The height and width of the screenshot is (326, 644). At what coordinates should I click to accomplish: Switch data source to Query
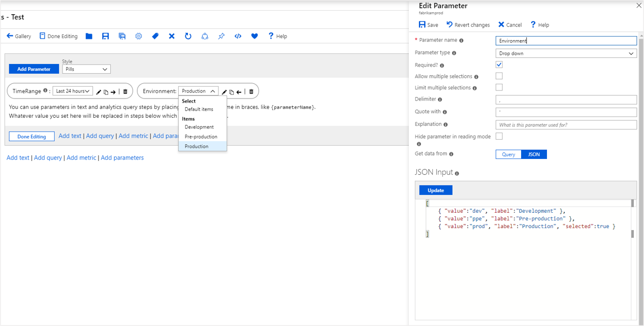tap(508, 154)
